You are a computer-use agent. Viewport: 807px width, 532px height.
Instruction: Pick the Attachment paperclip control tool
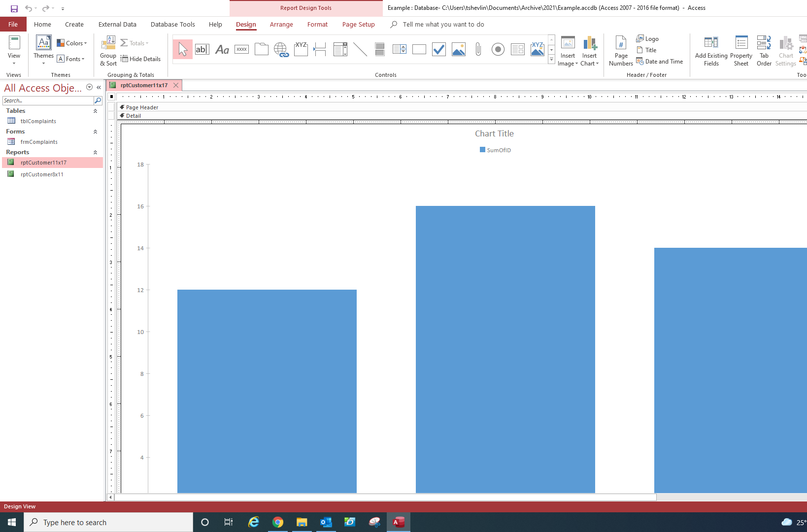478,49
